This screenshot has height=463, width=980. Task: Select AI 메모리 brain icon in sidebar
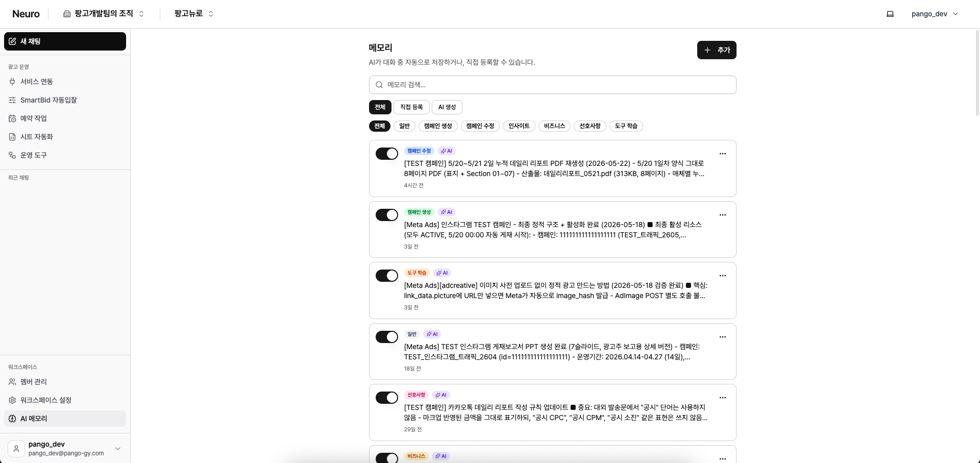coord(12,419)
